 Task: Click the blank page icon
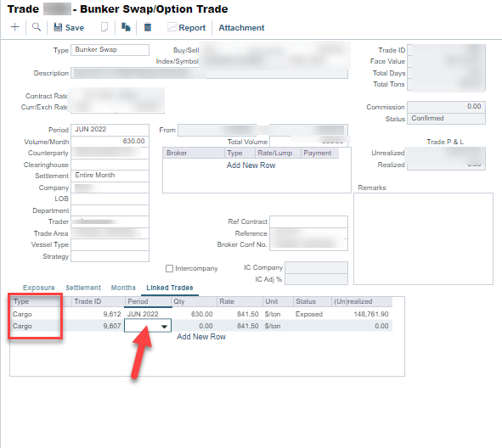[x=104, y=27]
